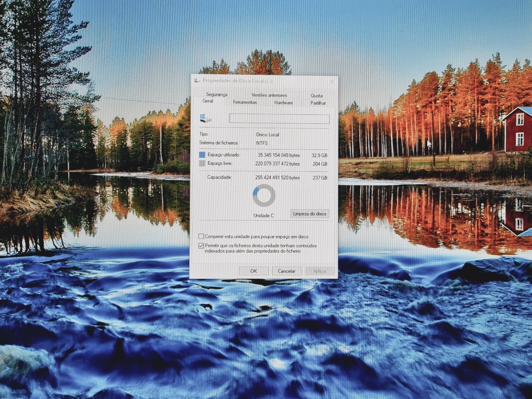Screen dimensions: 532x399
Task: Switch to Versões anteriores tab
Action: pyautogui.click(x=269, y=95)
